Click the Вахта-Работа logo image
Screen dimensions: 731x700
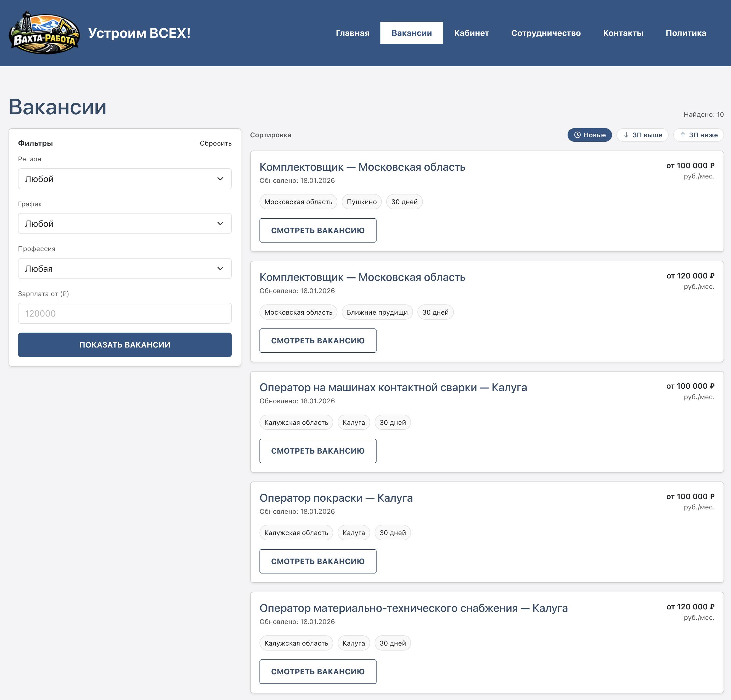click(44, 33)
